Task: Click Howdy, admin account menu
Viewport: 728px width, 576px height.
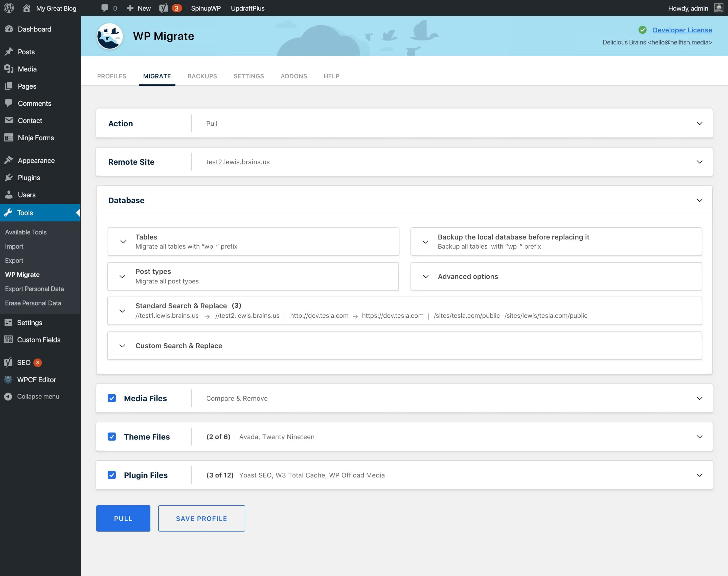Action: (x=688, y=8)
